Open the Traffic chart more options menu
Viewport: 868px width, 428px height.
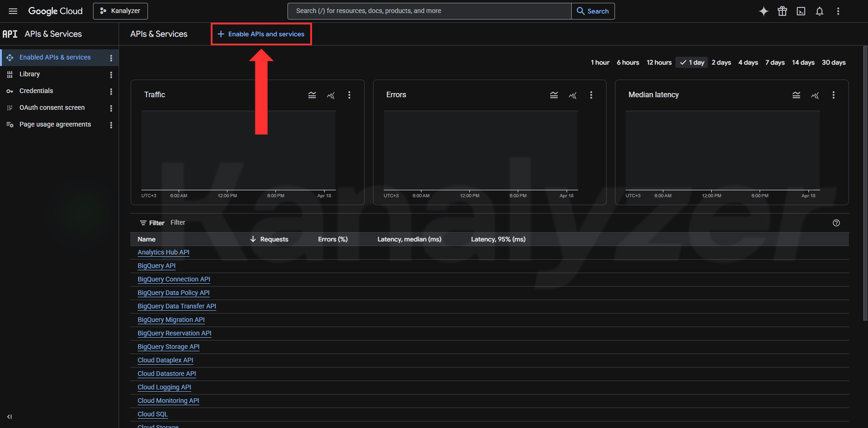click(x=349, y=95)
